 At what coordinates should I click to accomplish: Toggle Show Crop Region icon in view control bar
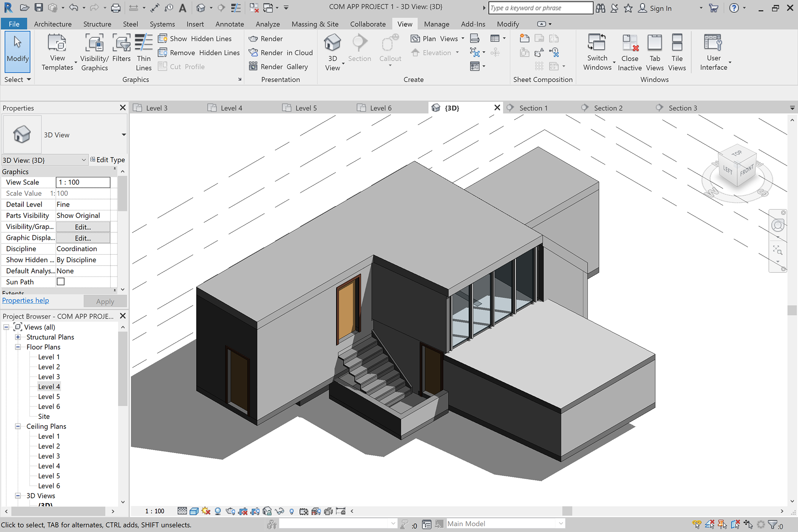click(x=255, y=511)
